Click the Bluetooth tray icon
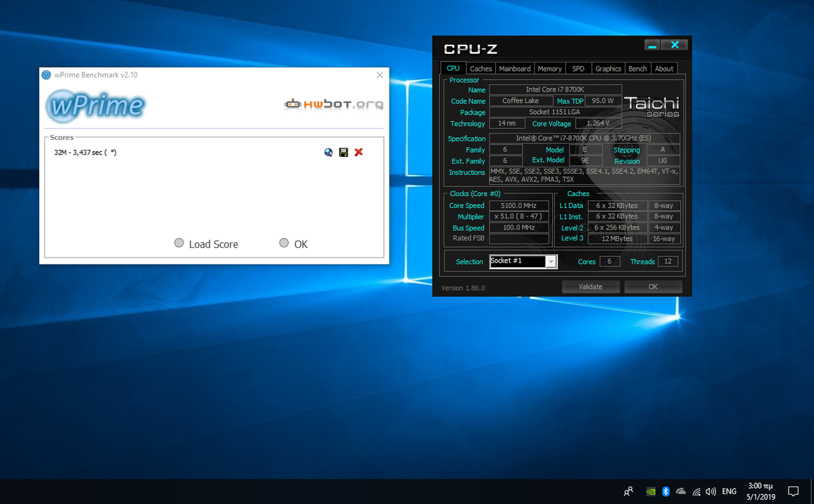The image size is (814, 504). (x=665, y=491)
